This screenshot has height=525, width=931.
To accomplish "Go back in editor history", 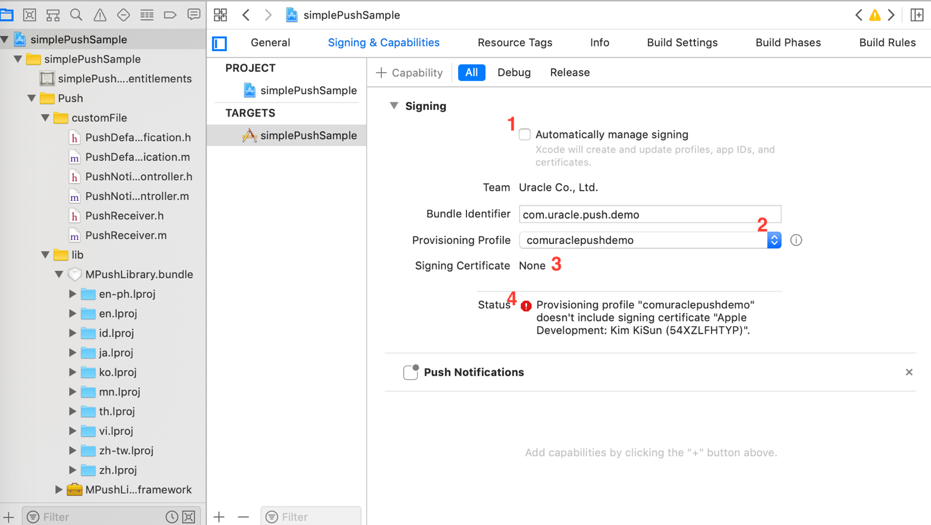I will click(246, 15).
